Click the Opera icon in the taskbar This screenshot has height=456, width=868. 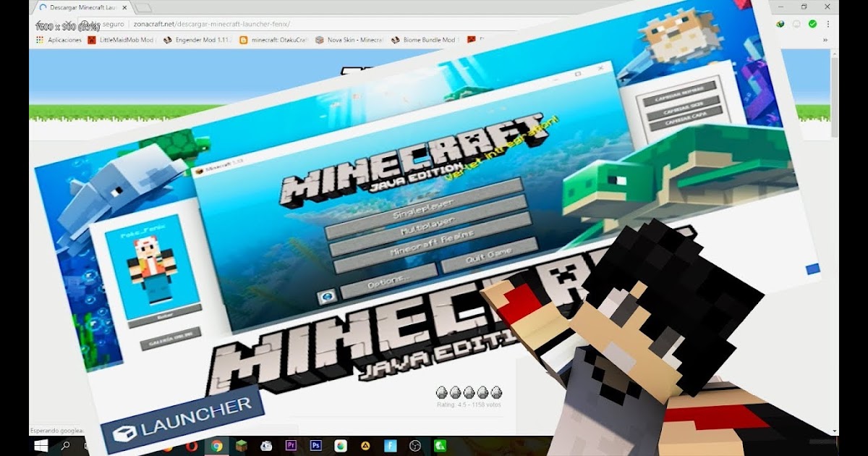click(x=192, y=446)
